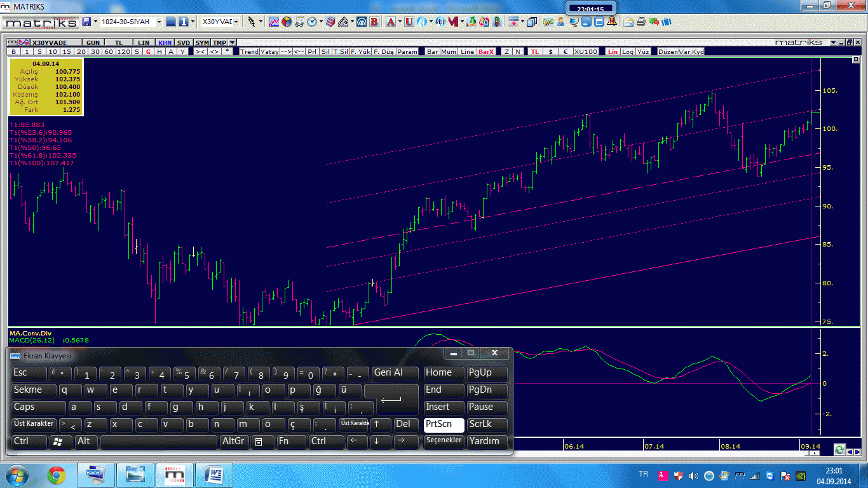Open Google Chrome from the taskbar
868x488 pixels.
(x=57, y=475)
